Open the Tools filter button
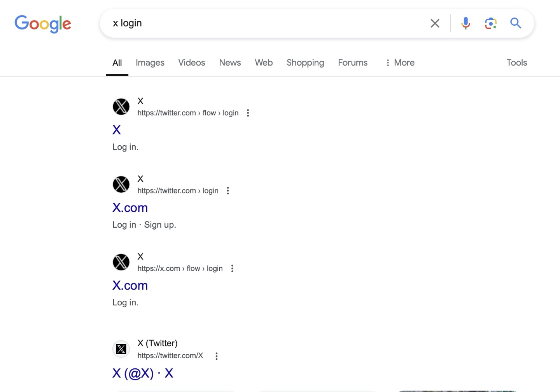This screenshot has height=392, width=560. 516,63
